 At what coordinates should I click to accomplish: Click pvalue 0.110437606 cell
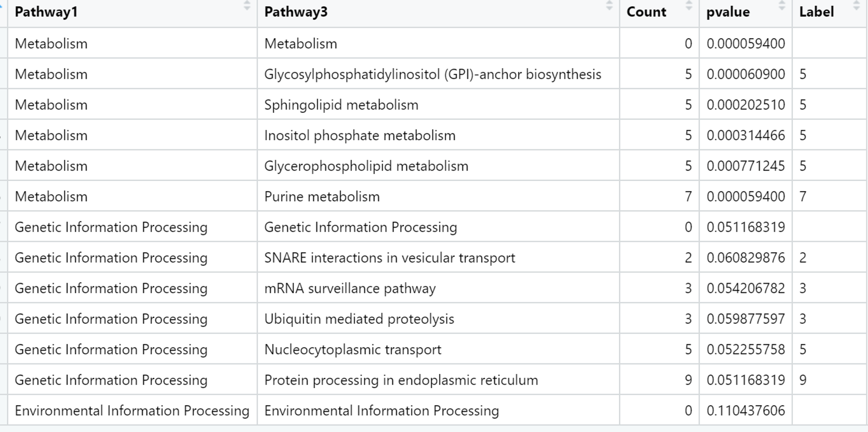pyautogui.click(x=746, y=410)
